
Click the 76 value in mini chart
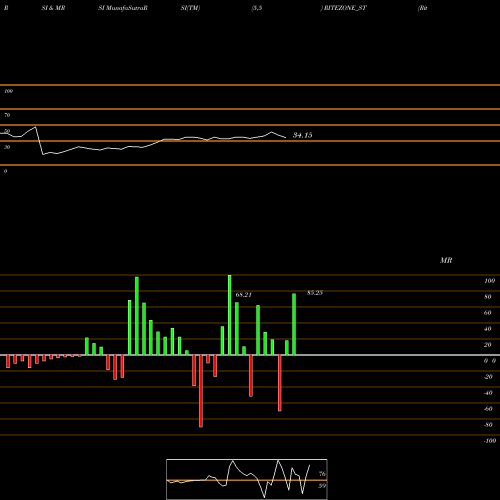point(322,474)
